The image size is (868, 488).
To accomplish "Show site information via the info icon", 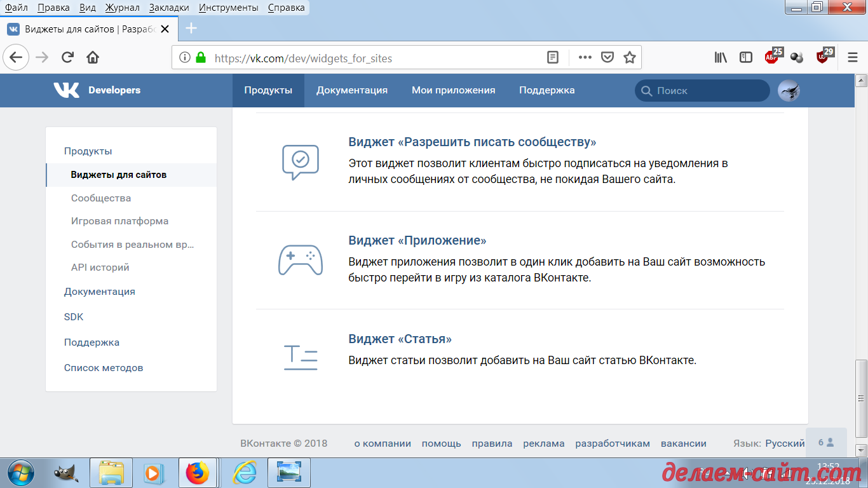I will click(185, 57).
